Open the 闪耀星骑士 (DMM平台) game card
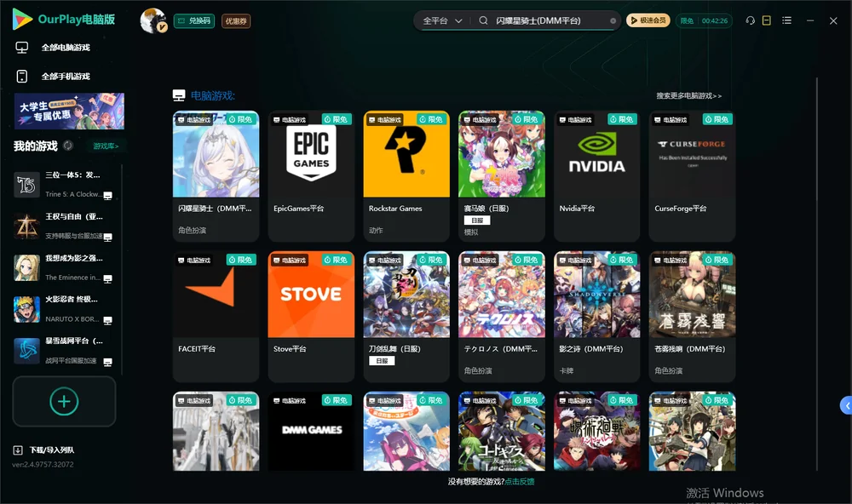Screen dimensions: 852x504 point(216,176)
